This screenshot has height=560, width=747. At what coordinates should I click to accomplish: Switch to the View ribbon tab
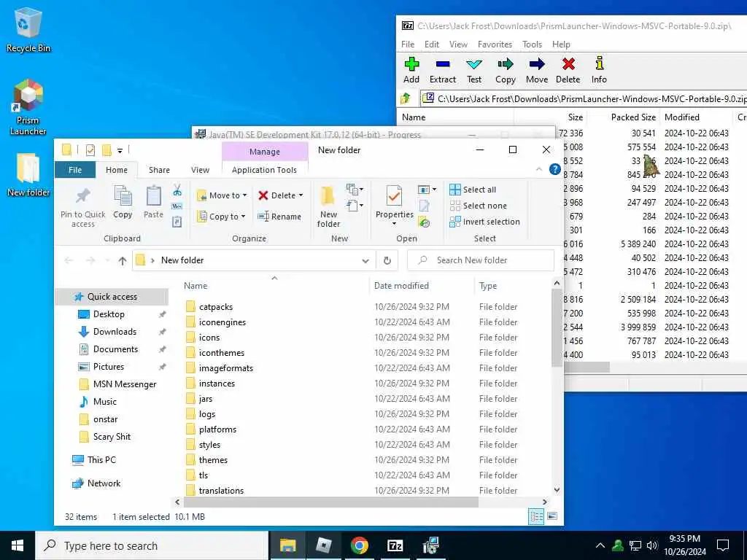pos(200,170)
